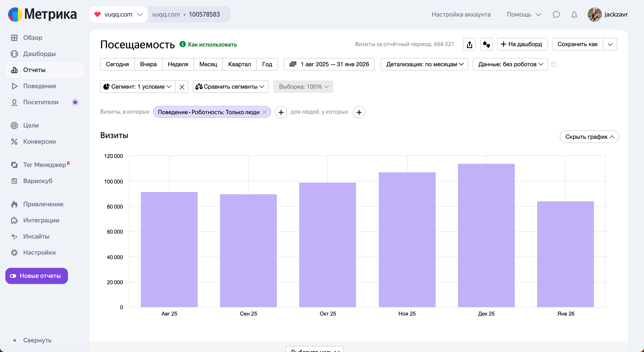Screen dimensions: 644x352
Task: Open the Сравнить сегменты dropdown
Action: [x=230, y=87]
